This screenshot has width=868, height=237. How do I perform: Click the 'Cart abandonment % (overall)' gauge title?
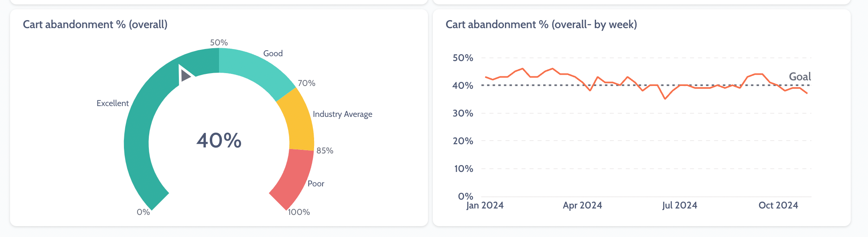pyautogui.click(x=95, y=25)
